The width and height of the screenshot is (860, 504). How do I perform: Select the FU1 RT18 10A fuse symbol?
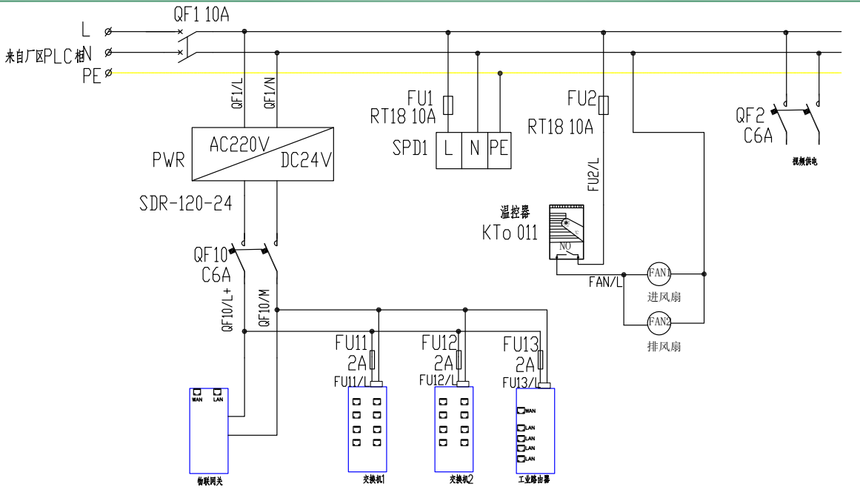[x=448, y=105]
